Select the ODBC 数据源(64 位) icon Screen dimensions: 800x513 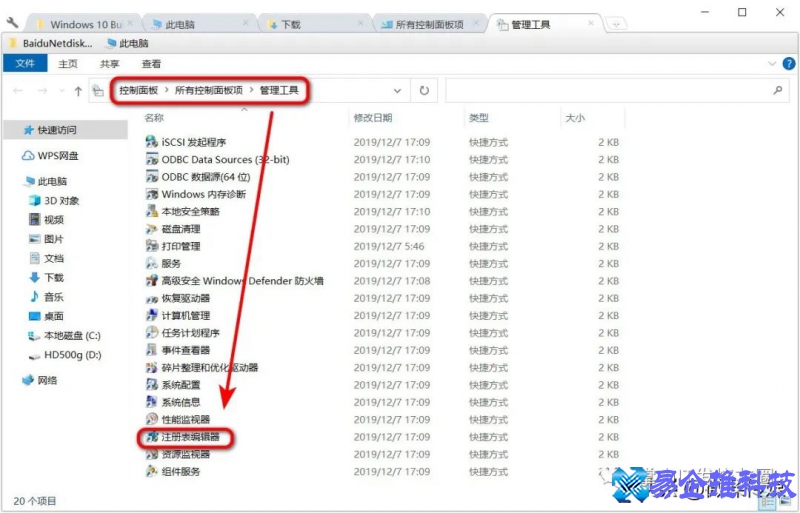[152, 176]
